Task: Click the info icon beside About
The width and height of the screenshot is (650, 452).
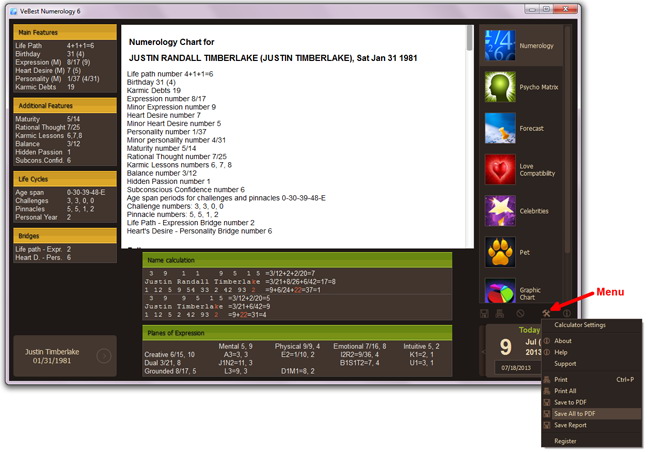Action: pos(547,340)
